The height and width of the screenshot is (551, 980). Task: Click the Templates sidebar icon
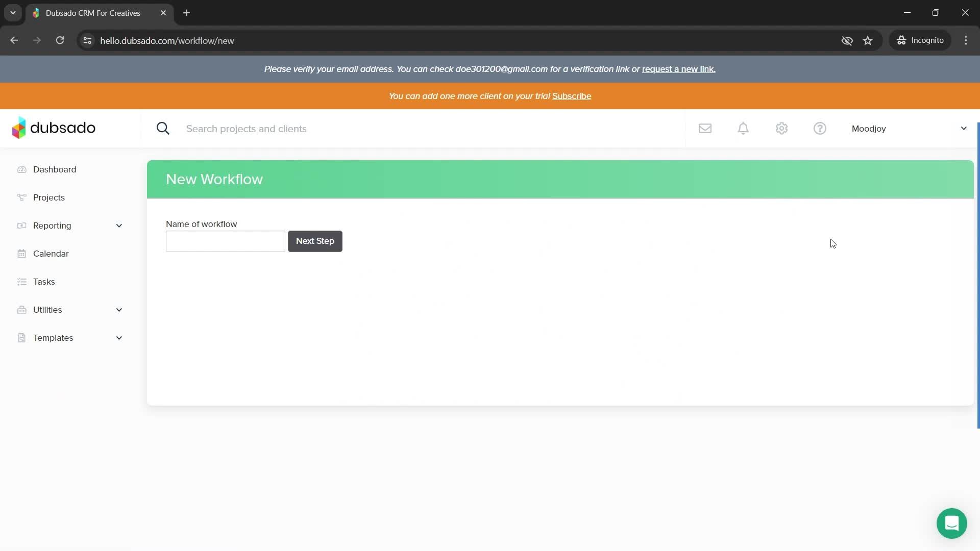21,338
